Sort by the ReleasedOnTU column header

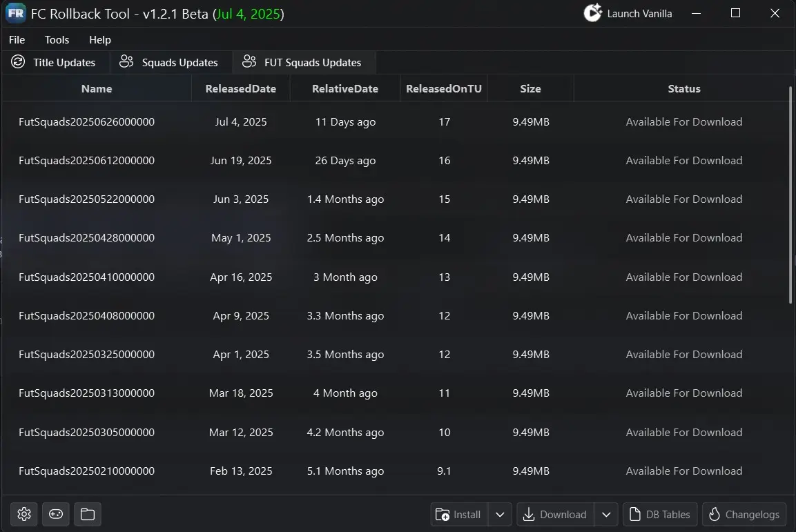[x=444, y=89]
